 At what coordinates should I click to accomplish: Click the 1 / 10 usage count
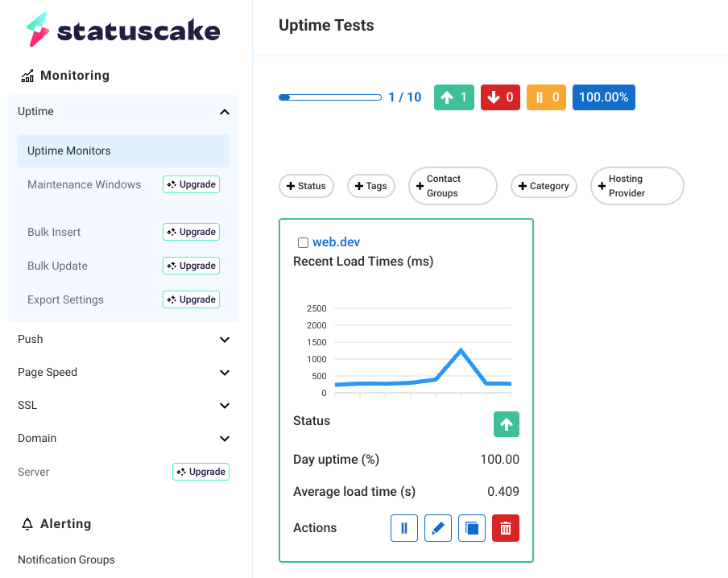(405, 97)
